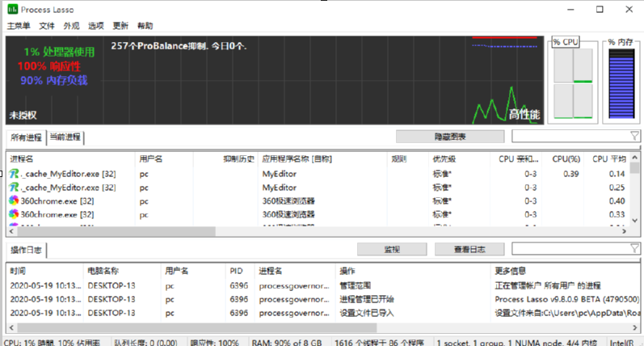644x346 pixels.
Task: Select the log entry 进程管理已开始
Action: tap(323, 299)
